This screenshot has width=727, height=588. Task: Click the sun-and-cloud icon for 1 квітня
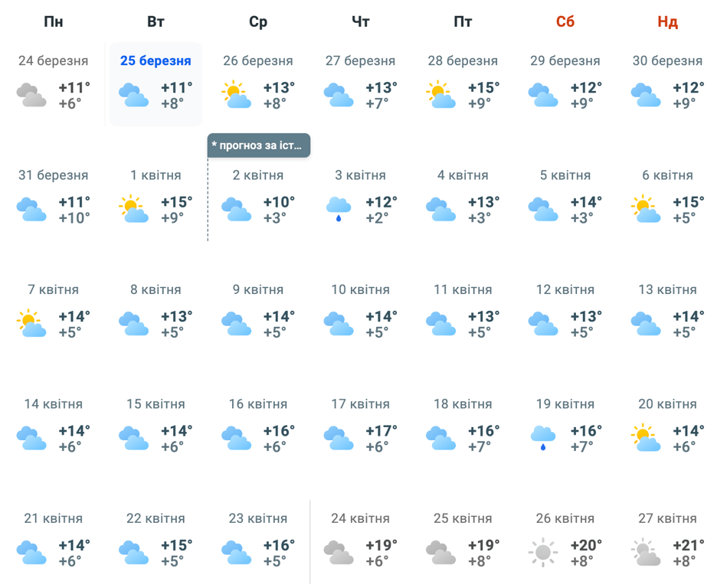point(134,209)
